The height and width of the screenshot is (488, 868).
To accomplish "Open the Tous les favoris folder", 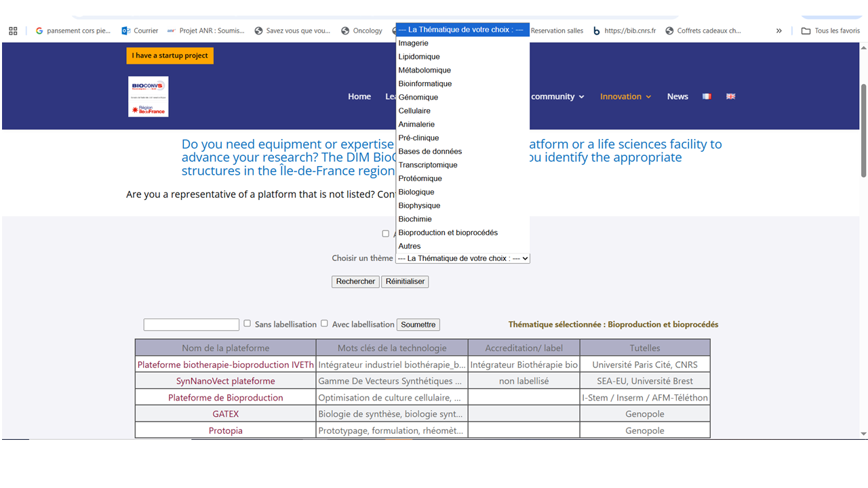I will coord(831,30).
